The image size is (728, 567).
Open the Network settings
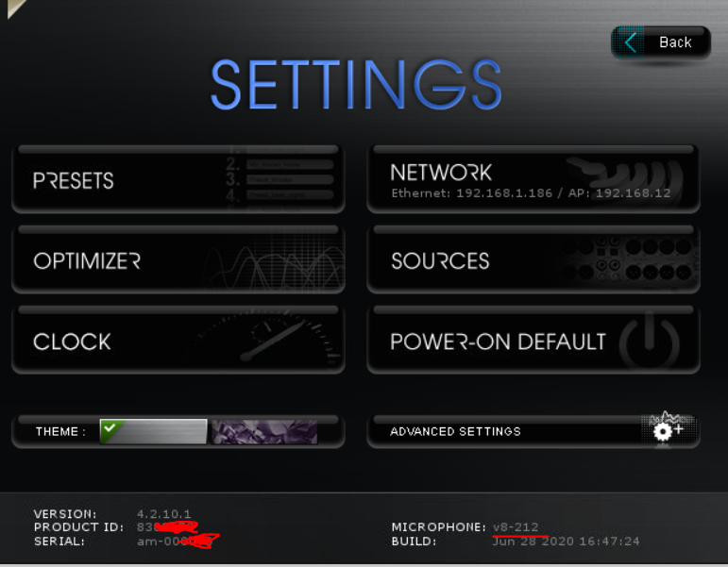(x=533, y=179)
